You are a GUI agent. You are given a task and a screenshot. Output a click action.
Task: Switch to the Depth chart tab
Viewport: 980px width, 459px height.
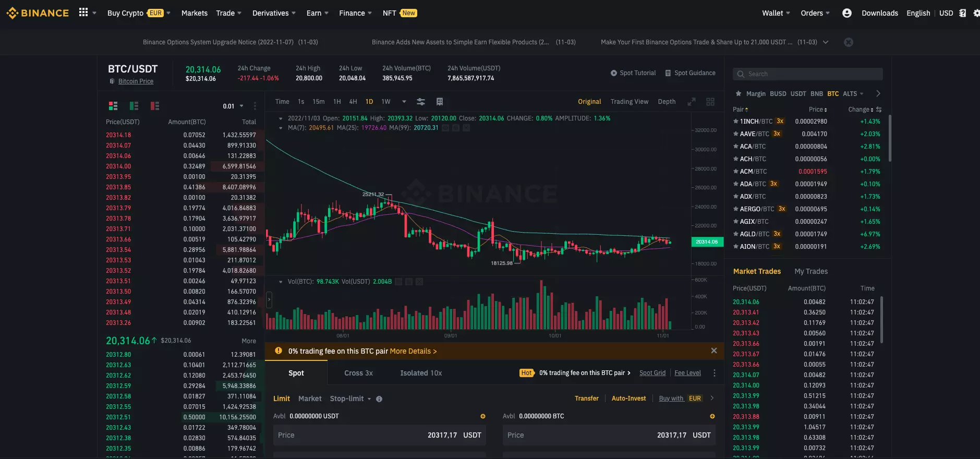667,102
